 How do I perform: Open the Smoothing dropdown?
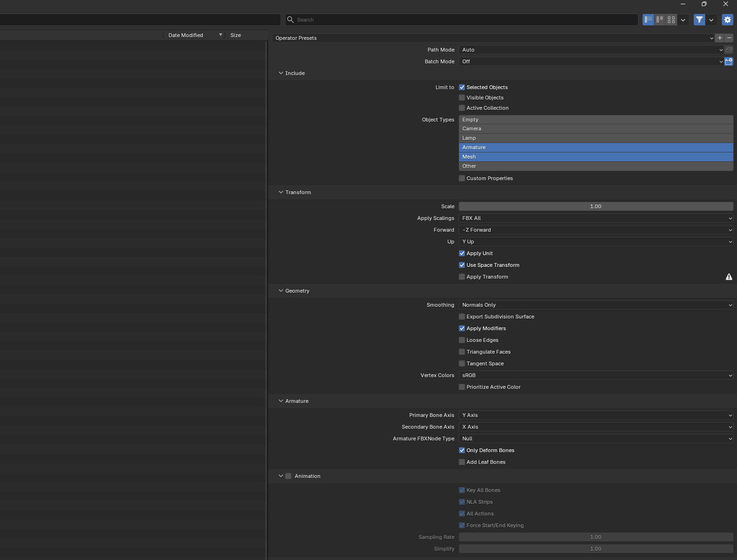click(596, 305)
